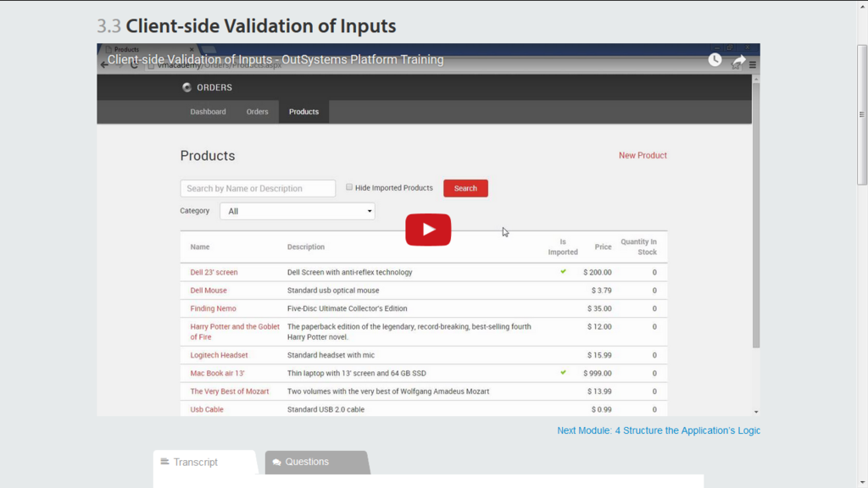
Task: Open the Orders menu tab
Action: [258, 112]
